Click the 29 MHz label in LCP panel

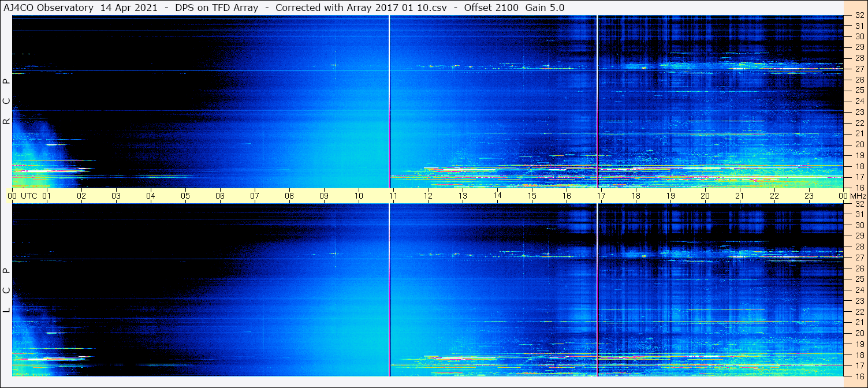pyautogui.click(x=859, y=236)
